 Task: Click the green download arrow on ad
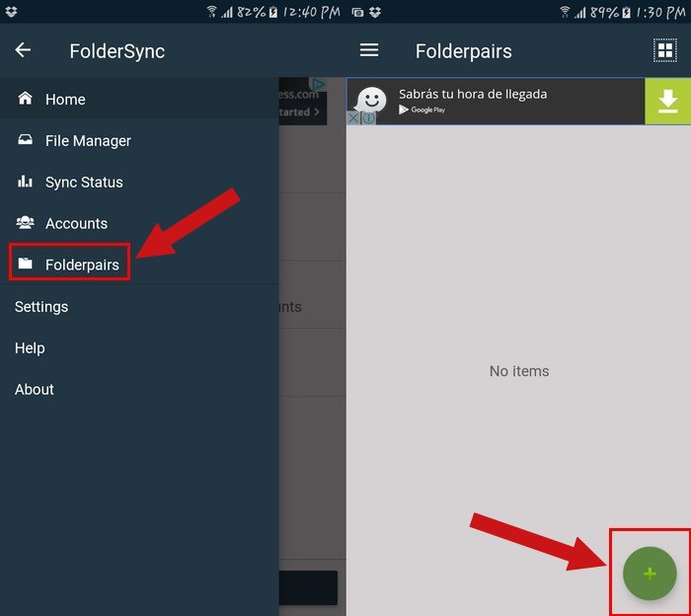point(667,101)
